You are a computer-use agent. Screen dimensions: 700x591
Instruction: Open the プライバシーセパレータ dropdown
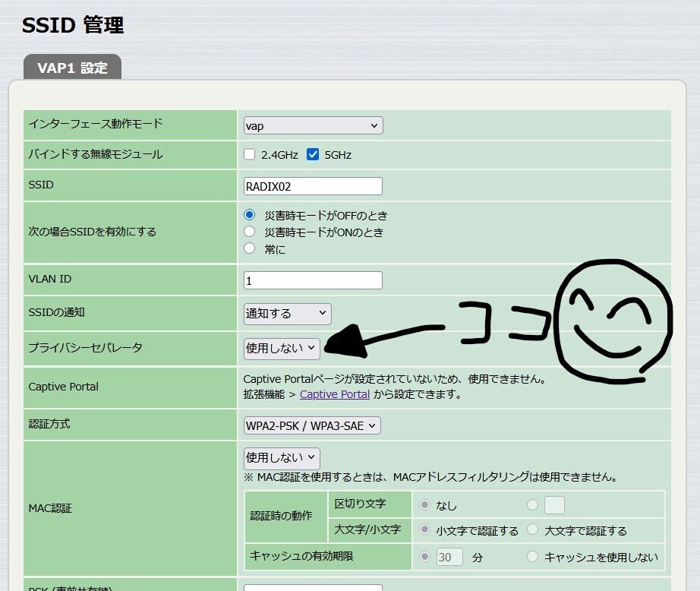pos(280,348)
